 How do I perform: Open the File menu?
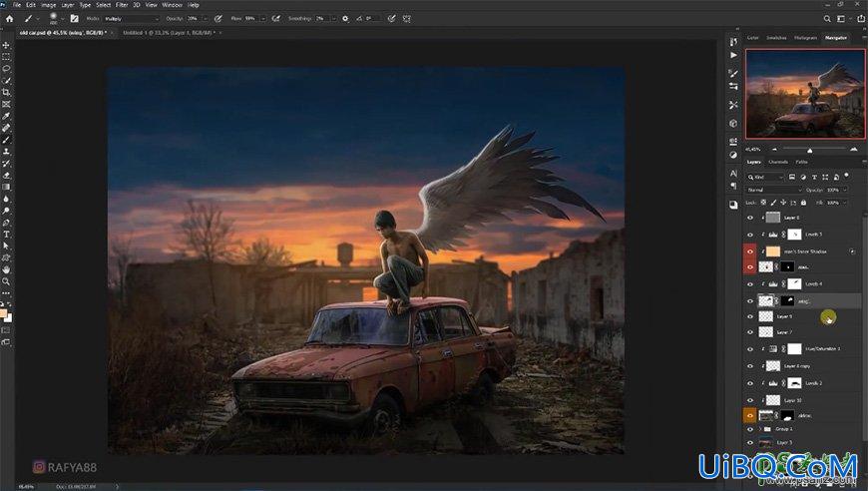tap(17, 5)
